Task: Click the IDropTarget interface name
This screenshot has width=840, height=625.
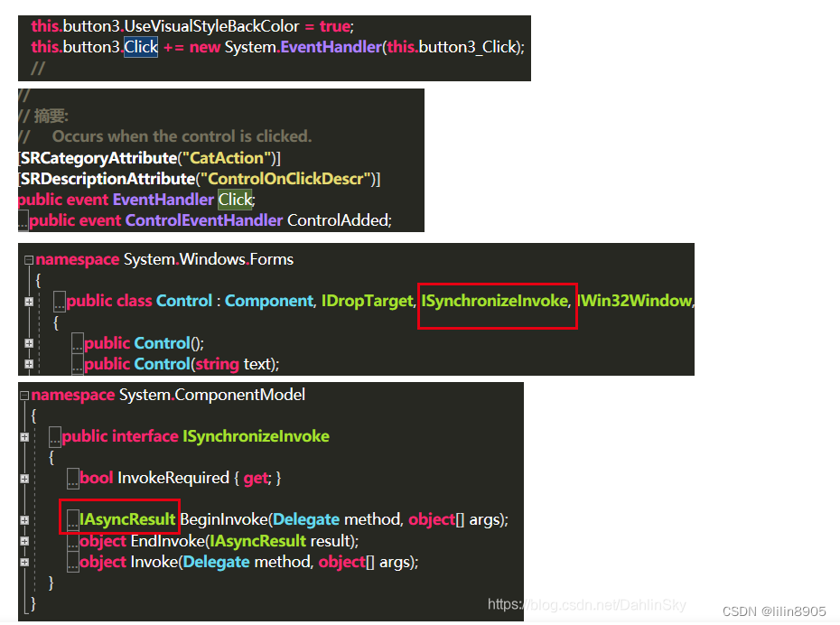Action: click(367, 301)
